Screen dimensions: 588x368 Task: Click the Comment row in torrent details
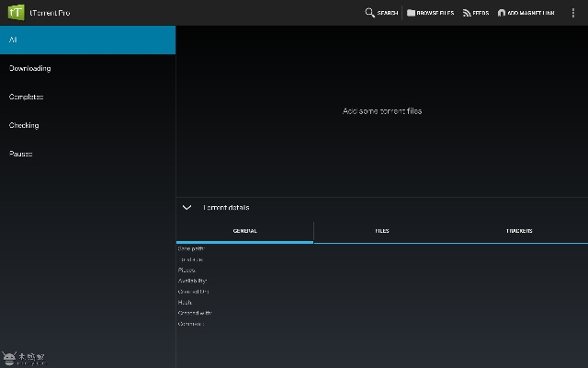pyautogui.click(x=190, y=324)
